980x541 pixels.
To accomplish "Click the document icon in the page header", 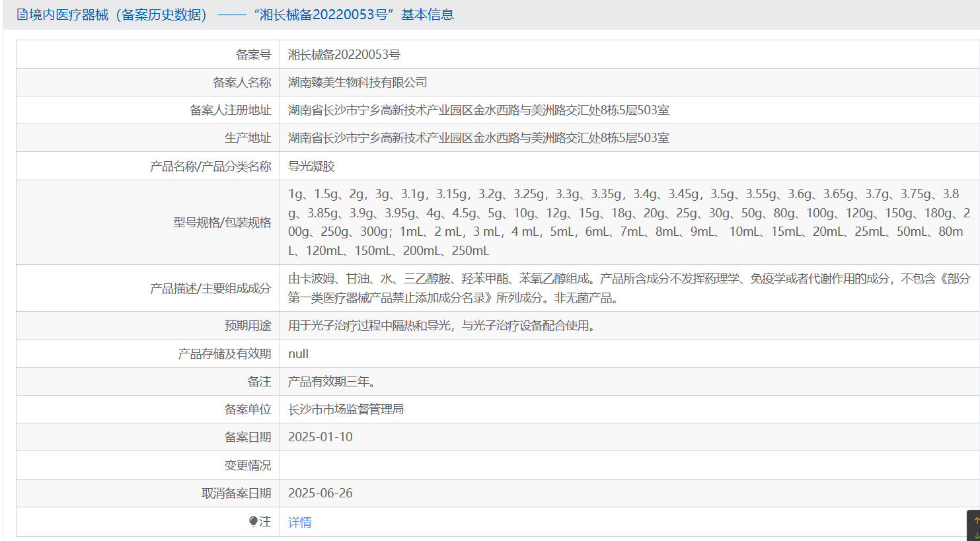I will point(22,15).
